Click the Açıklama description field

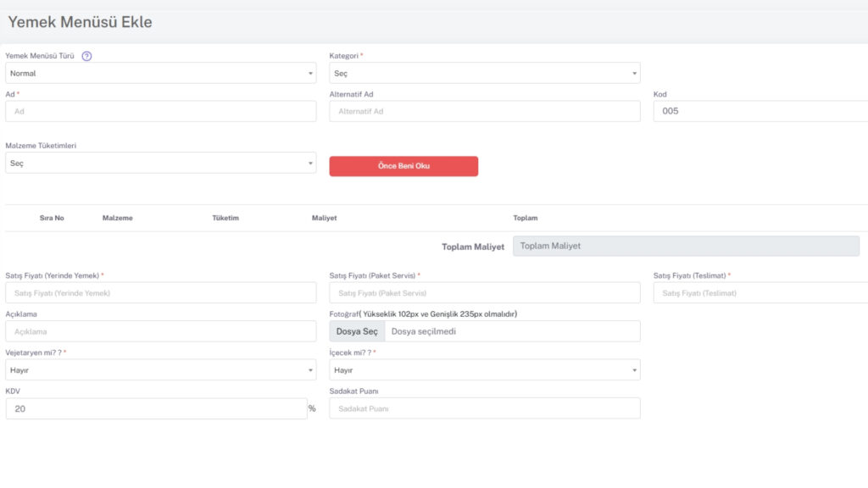(160, 331)
